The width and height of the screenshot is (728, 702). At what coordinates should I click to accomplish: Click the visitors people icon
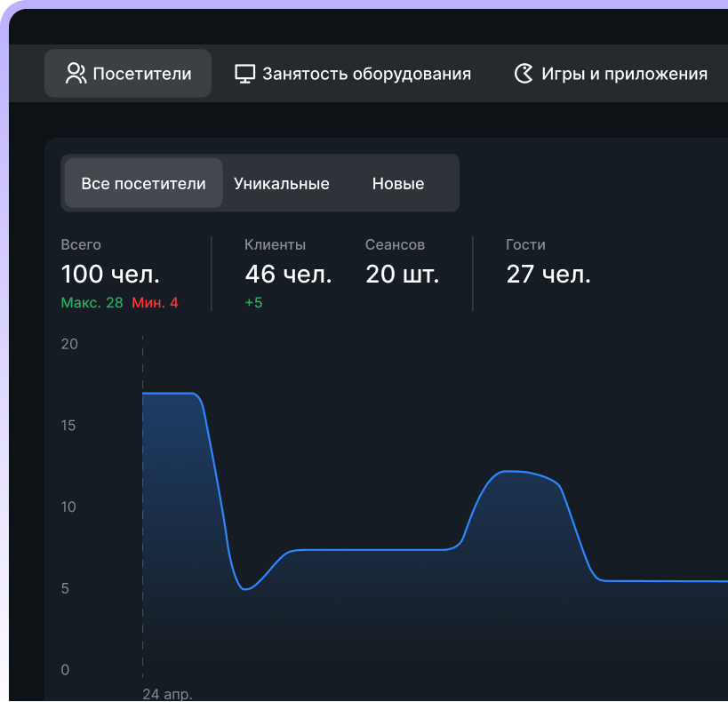(x=76, y=74)
